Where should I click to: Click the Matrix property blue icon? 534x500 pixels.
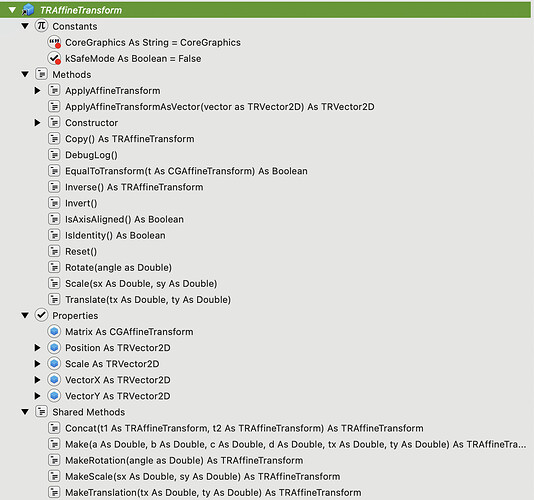pos(54,331)
